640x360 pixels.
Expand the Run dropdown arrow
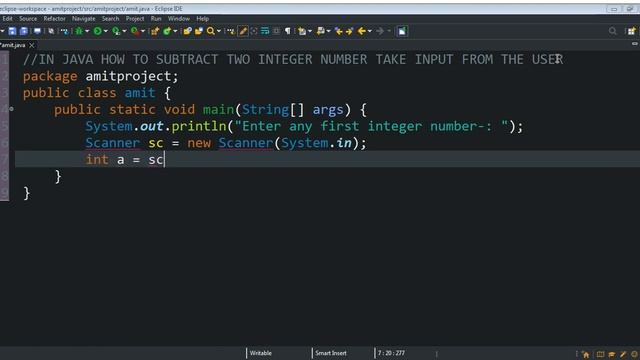click(x=105, y=31)
